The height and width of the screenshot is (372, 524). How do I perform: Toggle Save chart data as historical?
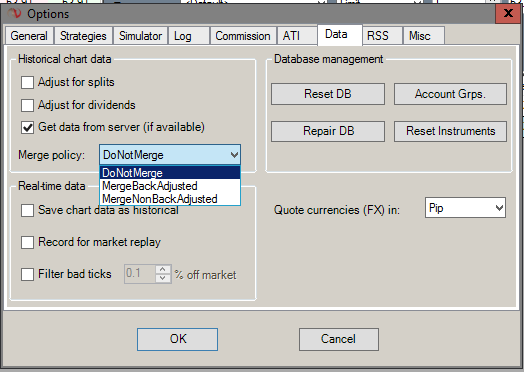coord(27,211)
